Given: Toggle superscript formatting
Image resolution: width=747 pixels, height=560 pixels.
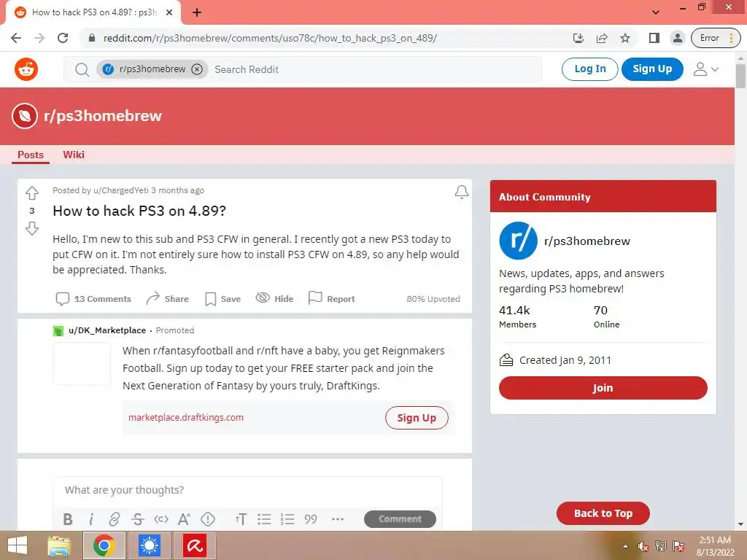Looking at the screenshot, I should [185, 519].
